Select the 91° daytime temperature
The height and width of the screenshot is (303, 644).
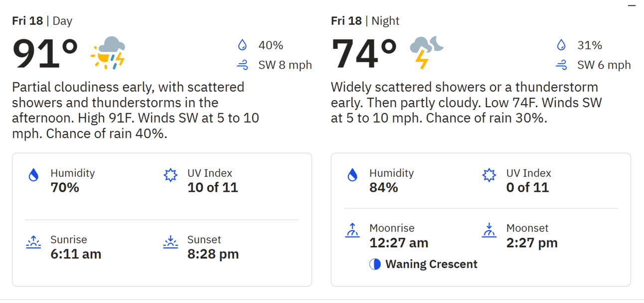pyautogui.click(x=45, y=54)
